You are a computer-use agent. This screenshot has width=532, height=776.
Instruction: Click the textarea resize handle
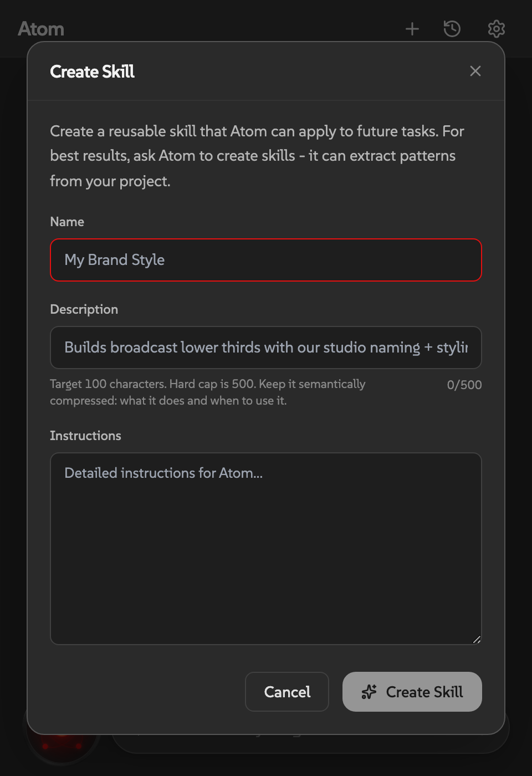coord(477,640)
